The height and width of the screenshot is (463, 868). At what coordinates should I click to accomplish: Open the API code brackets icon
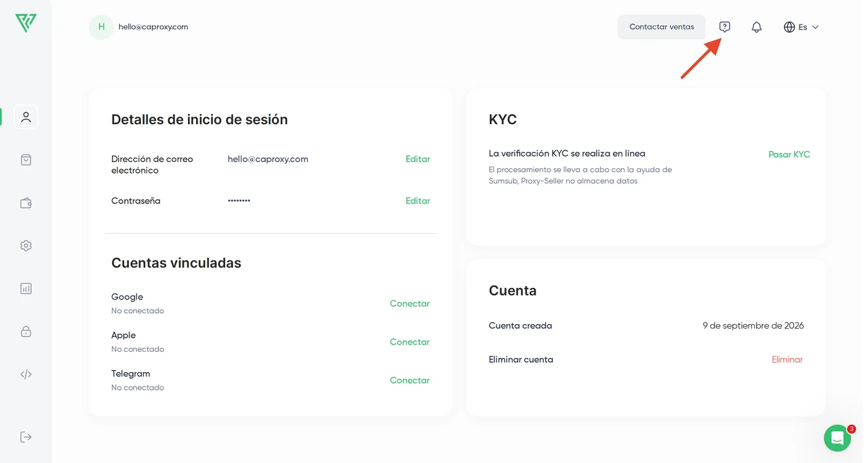[26, 374]
